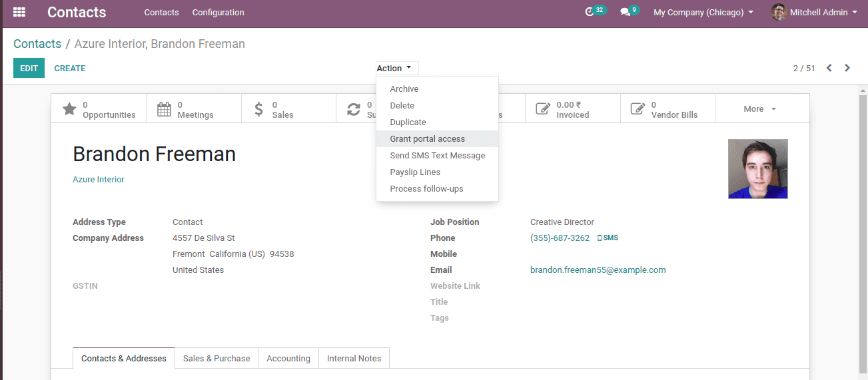Viewport: 868px width, 380px height.
Task: Select Send SMS Text Message
Action: [x=437, y=155]
